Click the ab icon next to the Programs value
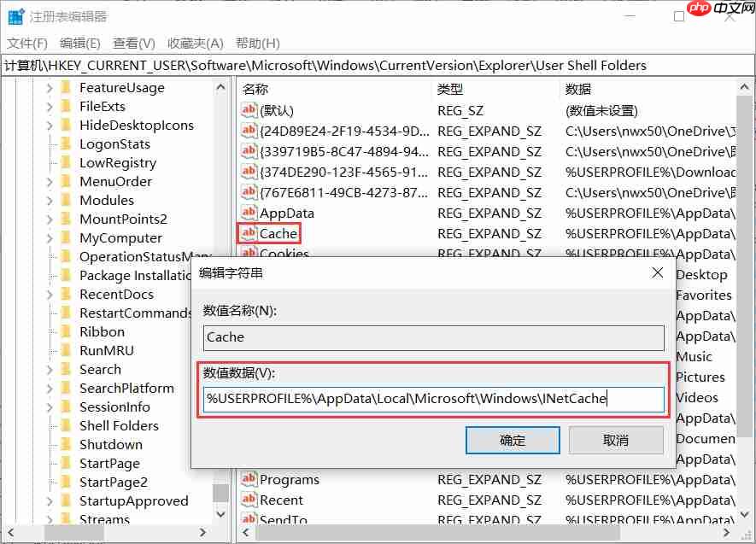Viewport: 756px width, 544px height. pyautogui.click(x=248, y=479)
